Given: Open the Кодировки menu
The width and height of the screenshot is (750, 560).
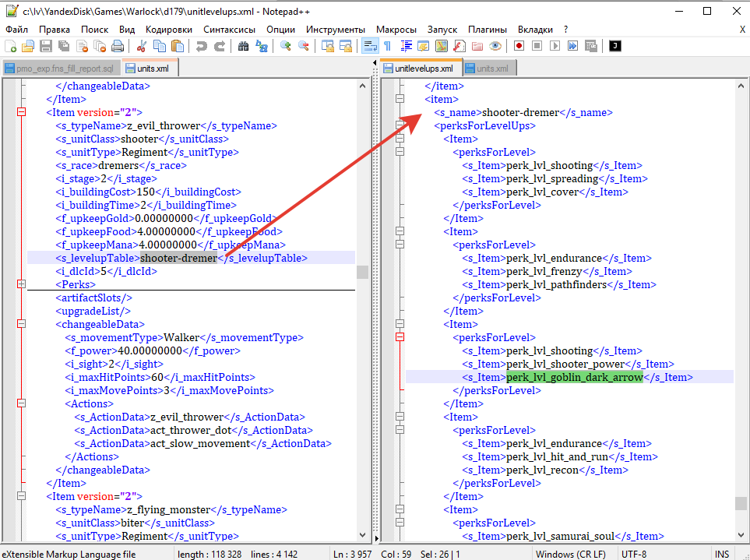Looking at the screenshot, I should click(169, 29).
